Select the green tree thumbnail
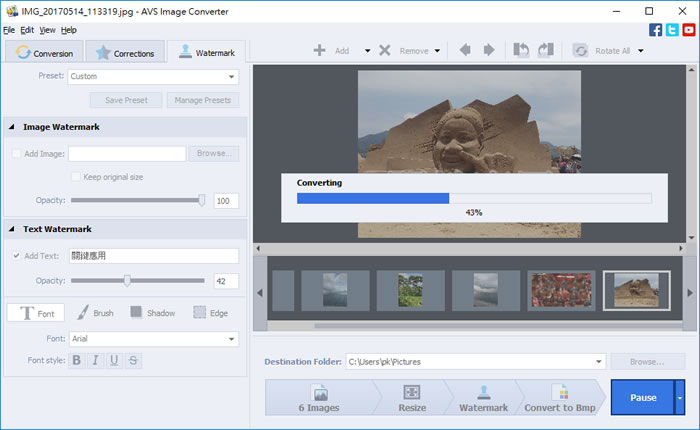The height and width of the screenshot is (430, 700). click(410, 290)
